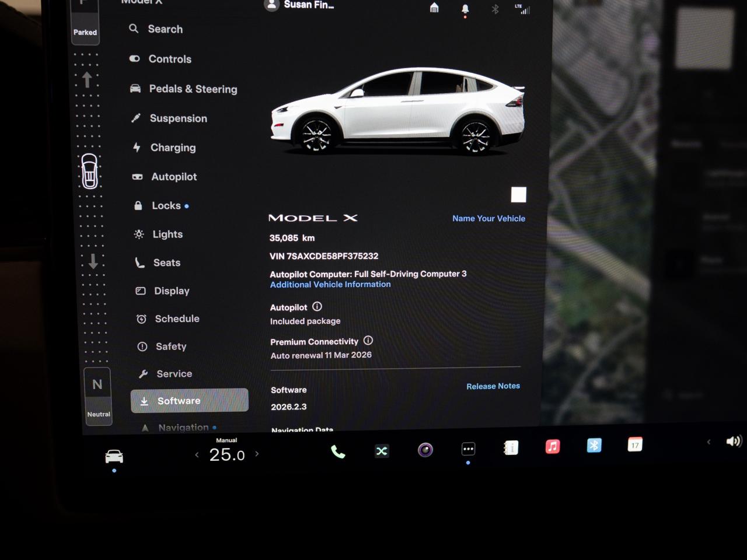Viewport: 747px width, 560px height.
Task: Open the notifications bell icon
Action: coord(465,8)
